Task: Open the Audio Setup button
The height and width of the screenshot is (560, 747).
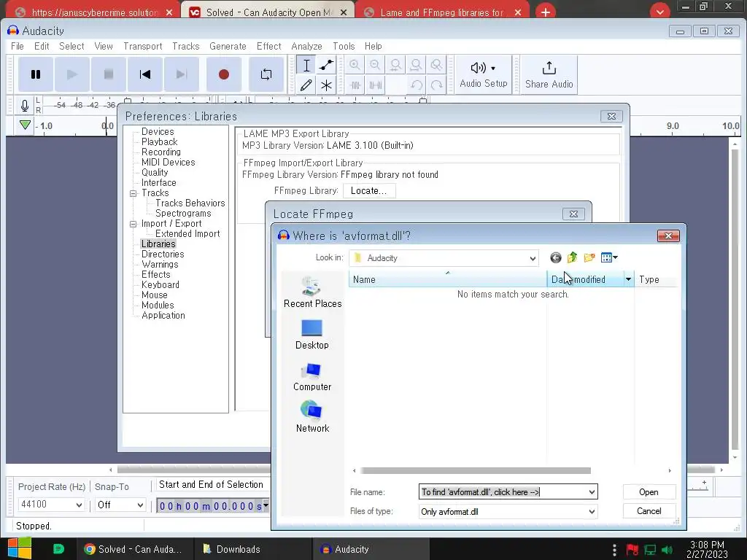Action: [484, 75]
